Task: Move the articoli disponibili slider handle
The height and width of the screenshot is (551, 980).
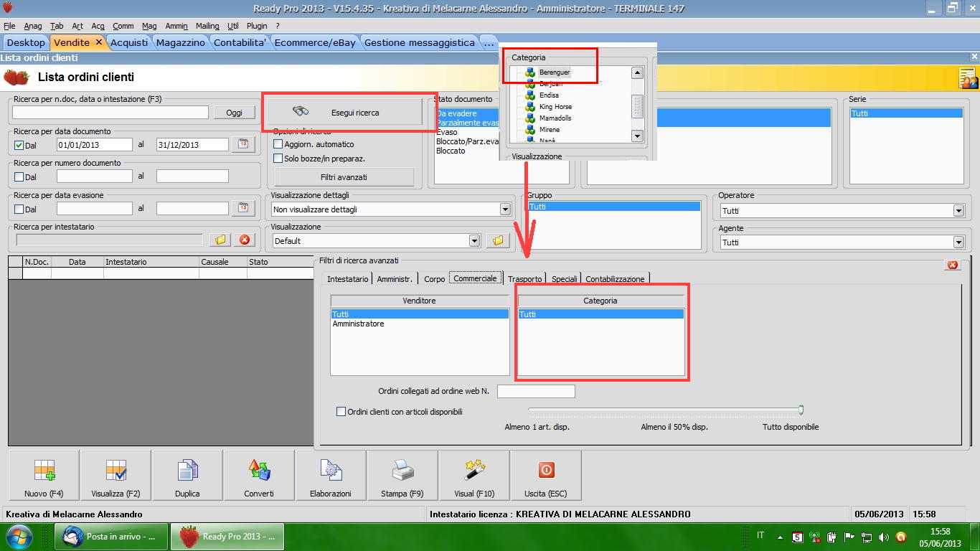Action: (801, 410)
